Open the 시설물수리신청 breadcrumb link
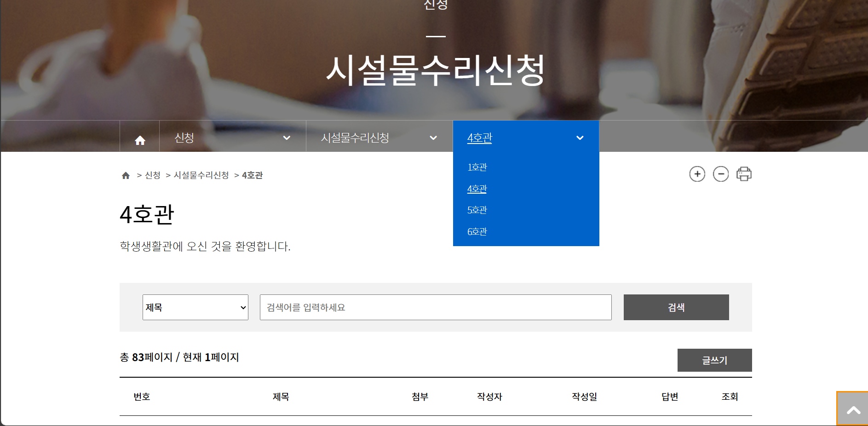The width and height of the screenshot is (868, 426). [x=201, y=175]
